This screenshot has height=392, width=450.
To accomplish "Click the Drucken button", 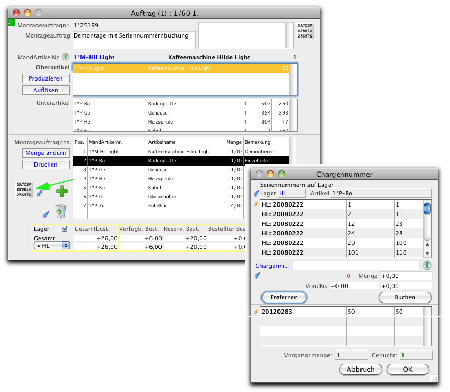I will pyautogui.click(x=46, y=164).
